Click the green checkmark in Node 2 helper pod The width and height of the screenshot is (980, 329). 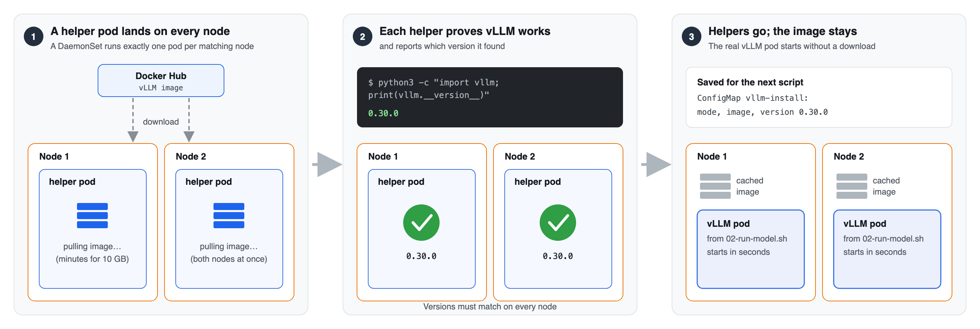click(x=558, y=223)
